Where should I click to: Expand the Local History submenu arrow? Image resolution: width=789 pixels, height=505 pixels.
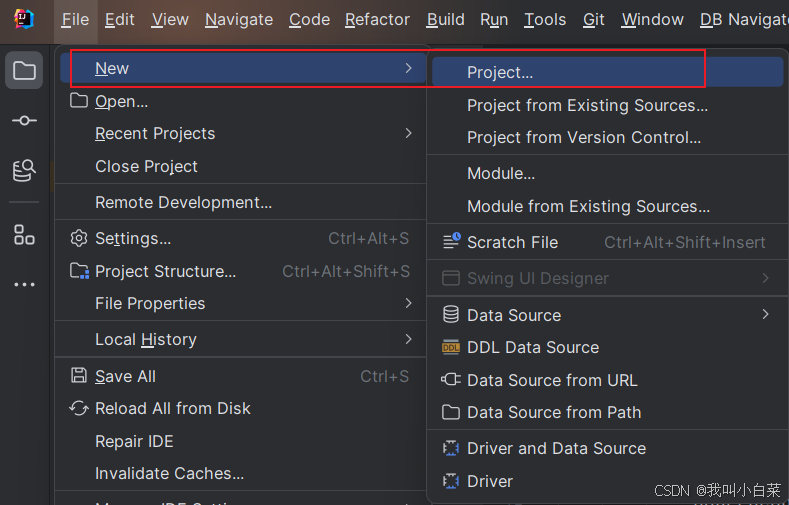click(408, 339)
